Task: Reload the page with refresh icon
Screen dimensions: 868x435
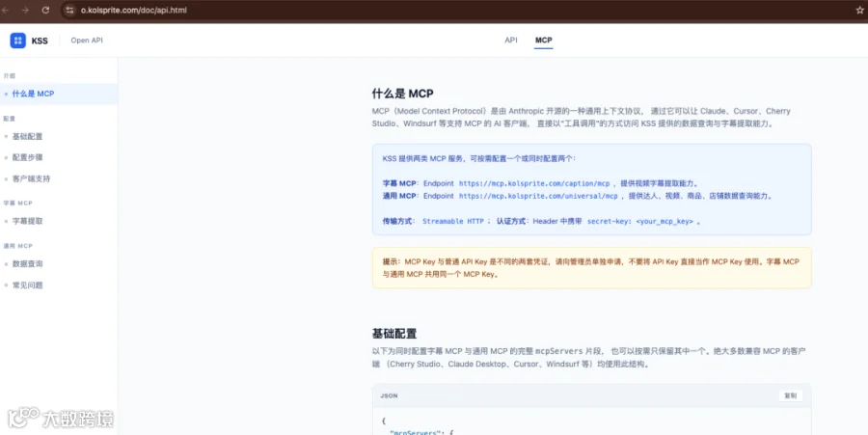Action: (x=45, y=10)
